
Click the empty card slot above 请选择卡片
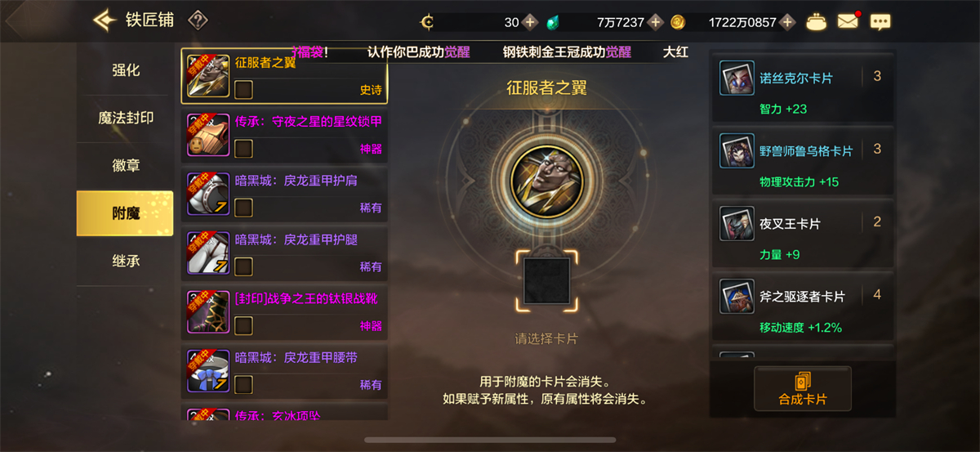[546, 281]
